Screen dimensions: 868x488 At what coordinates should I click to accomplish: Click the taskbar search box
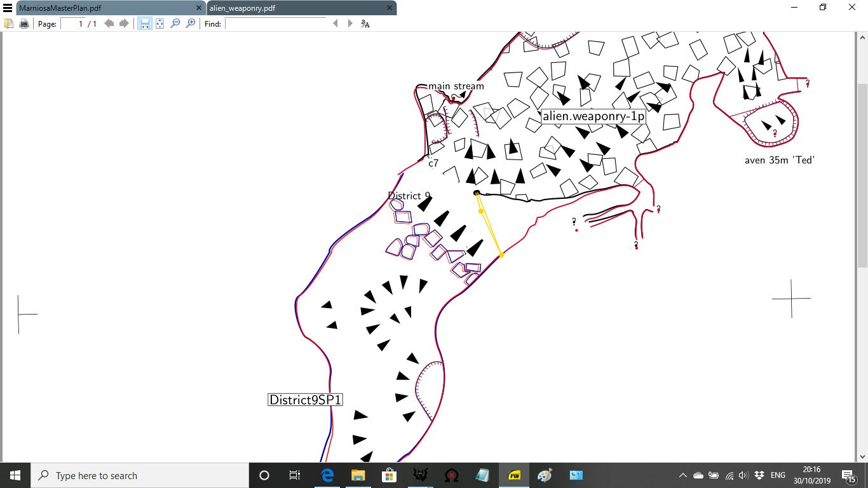[x=140, y=475]
